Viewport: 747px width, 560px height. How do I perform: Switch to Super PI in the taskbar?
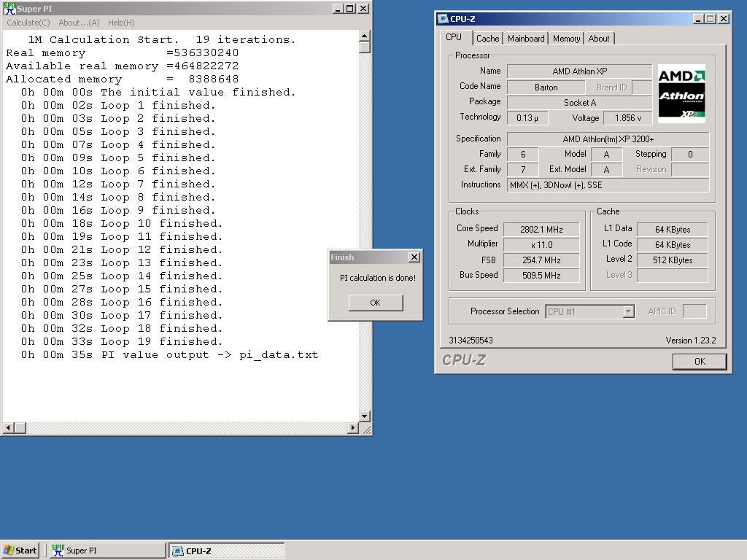click(108, 551)
